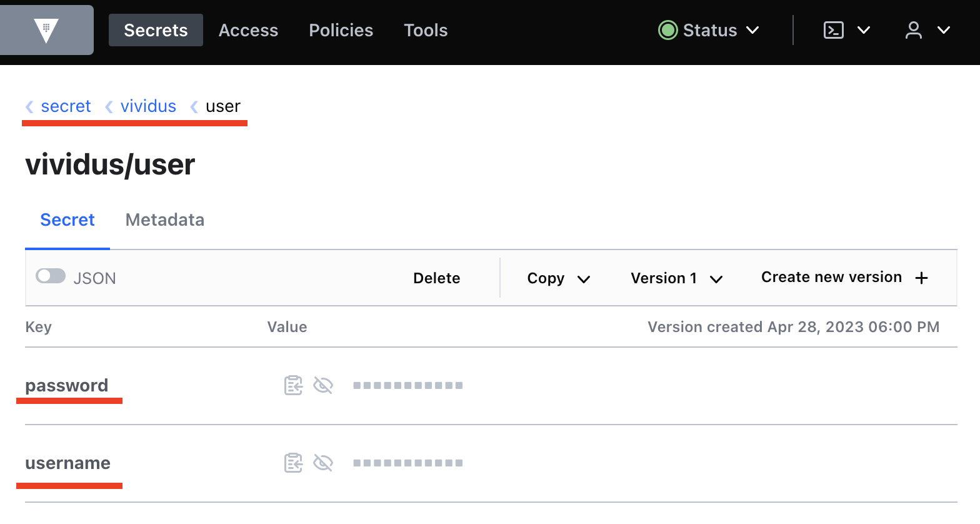Click the chevron before vividus breadcrumb

click(109, 107)
